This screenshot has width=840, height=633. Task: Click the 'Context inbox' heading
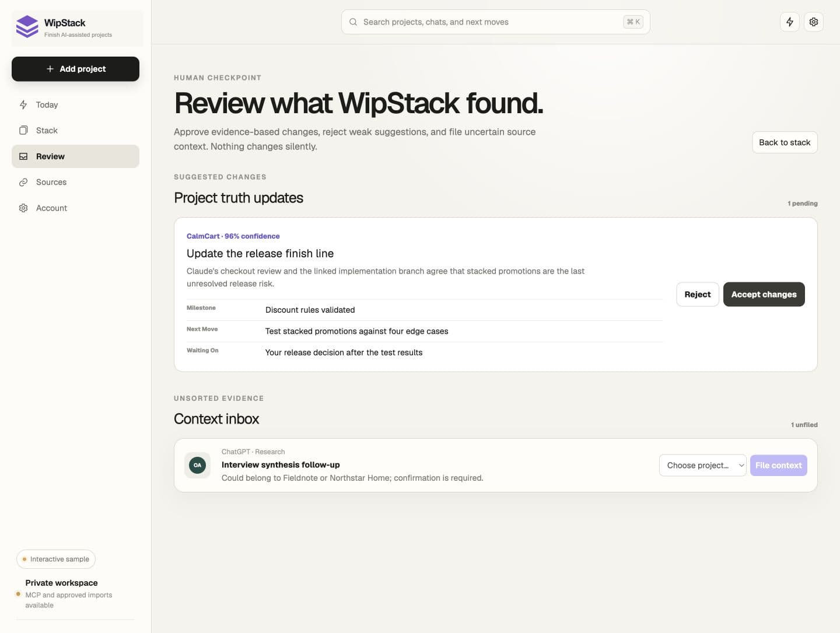point(216,419)
